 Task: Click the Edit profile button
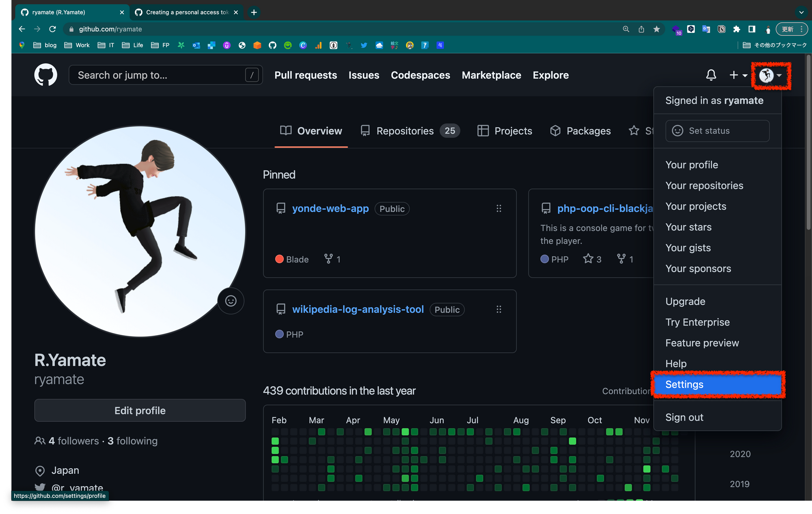140,410
